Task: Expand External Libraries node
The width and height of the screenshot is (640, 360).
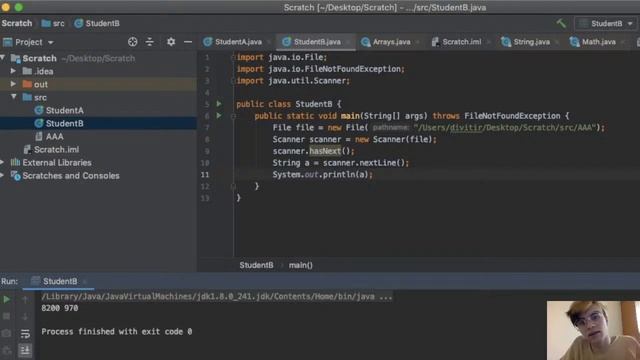Action: tap(2, 162)
